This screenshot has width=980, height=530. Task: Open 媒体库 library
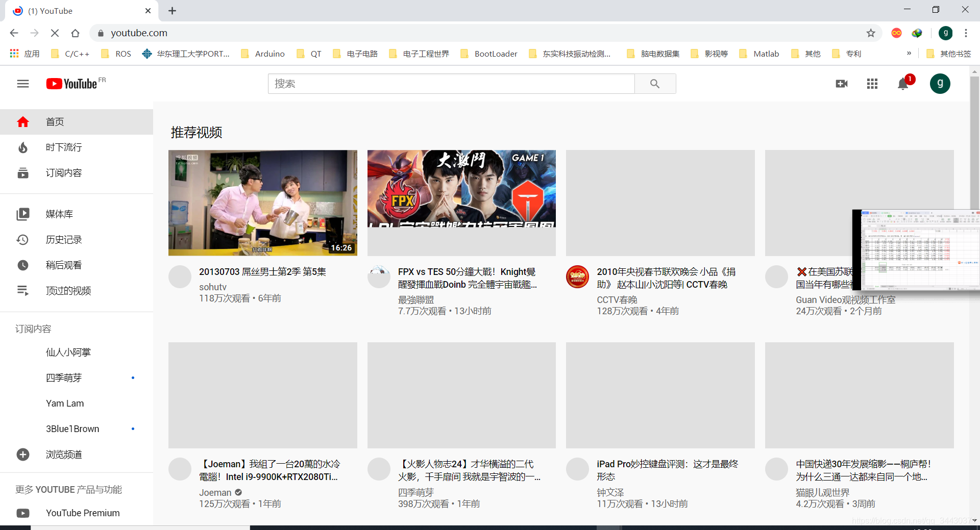coord(77,214)
